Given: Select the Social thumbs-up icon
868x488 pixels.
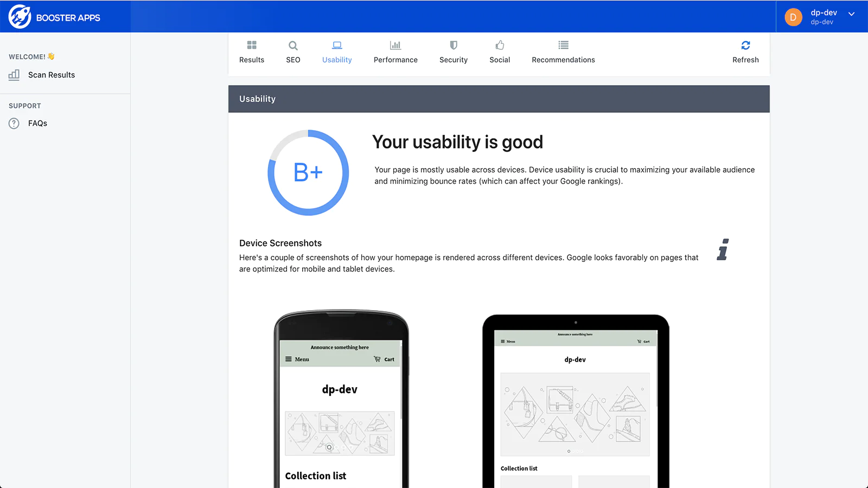Looking at the screenshot, I should click(x=500, y=45).
